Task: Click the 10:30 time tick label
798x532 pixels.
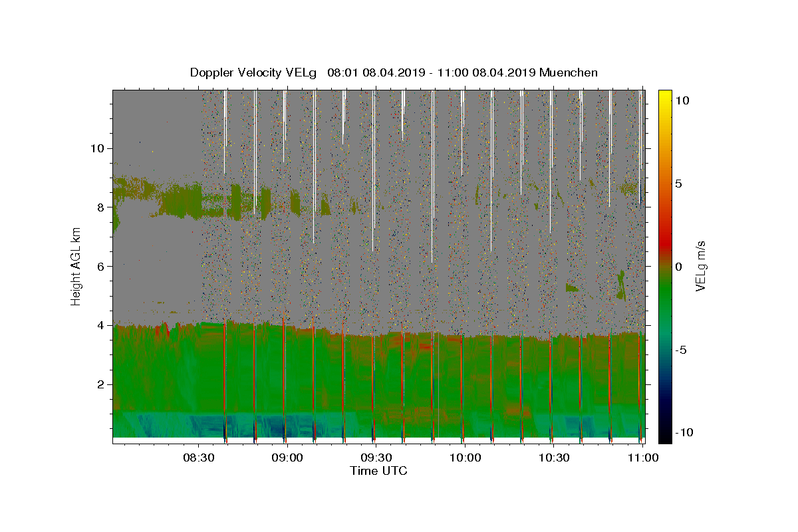Action: [553, 458]
